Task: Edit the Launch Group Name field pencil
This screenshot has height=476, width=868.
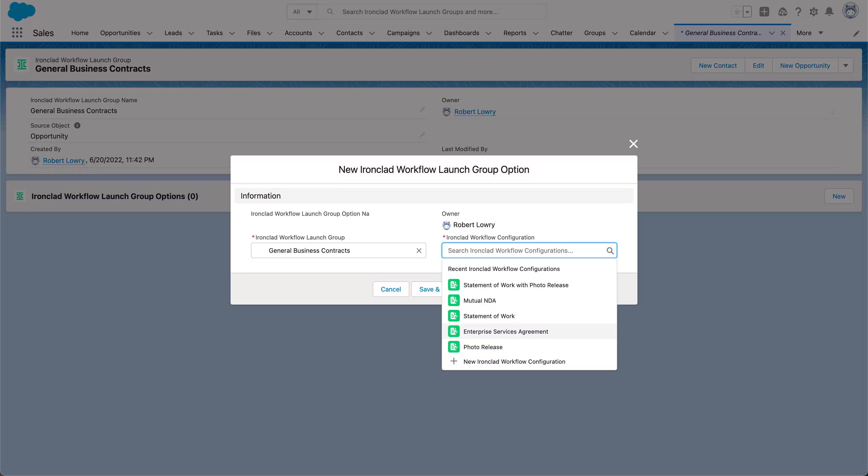Action: tap(422, 110)
